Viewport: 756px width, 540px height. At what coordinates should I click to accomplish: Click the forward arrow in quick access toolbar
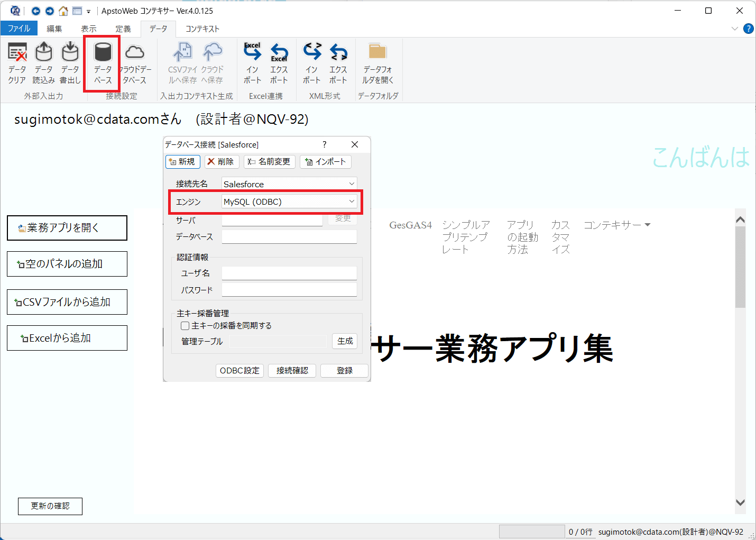coord(50,11)
